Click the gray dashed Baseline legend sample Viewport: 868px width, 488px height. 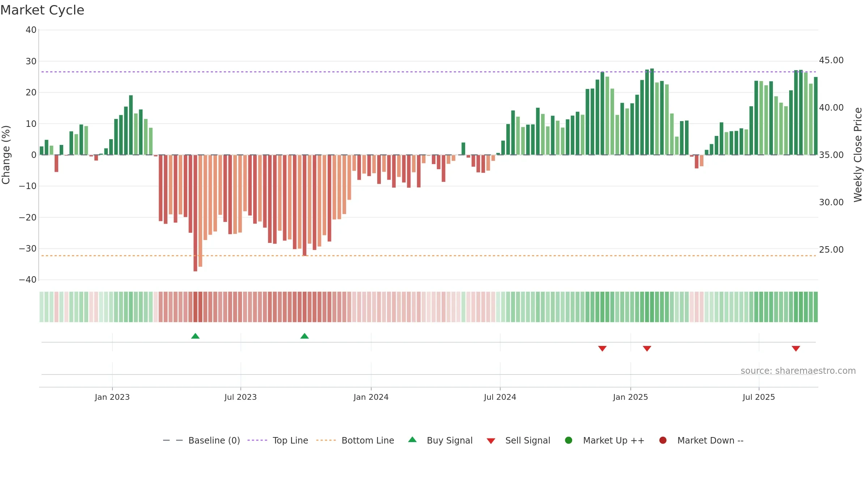tap(173, 440)
